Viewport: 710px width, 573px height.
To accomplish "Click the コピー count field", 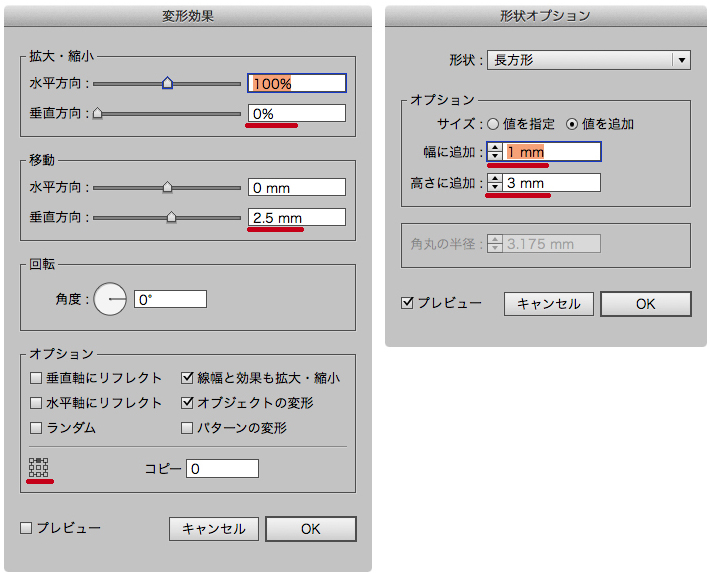I will [223, 468].
